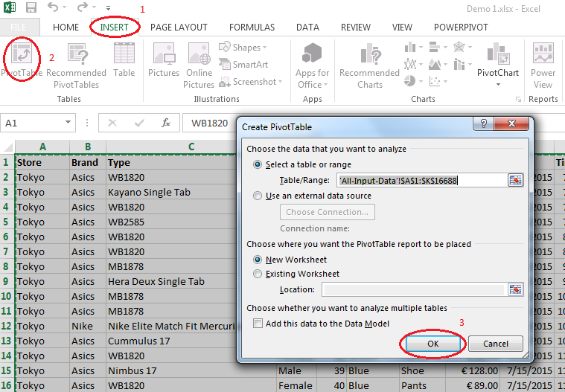Select cell 'Nike' in row 12
This screenshot has width=565, height=392.
[x=88, y=326]
